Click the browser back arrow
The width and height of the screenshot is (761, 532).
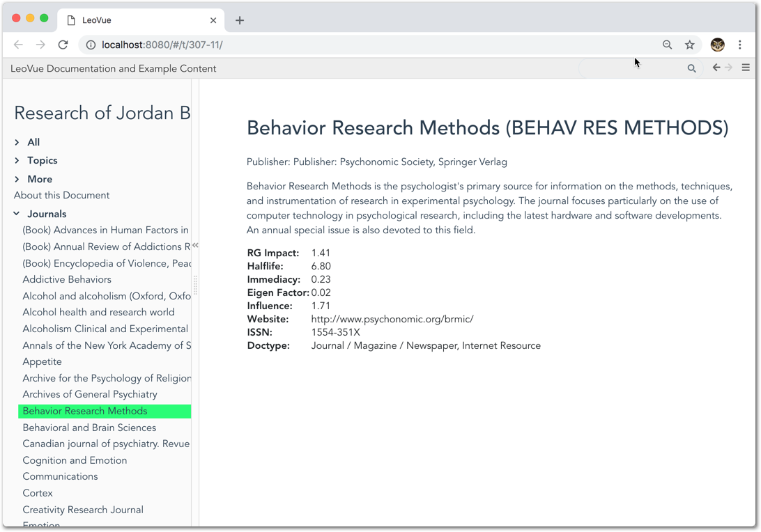18,45
